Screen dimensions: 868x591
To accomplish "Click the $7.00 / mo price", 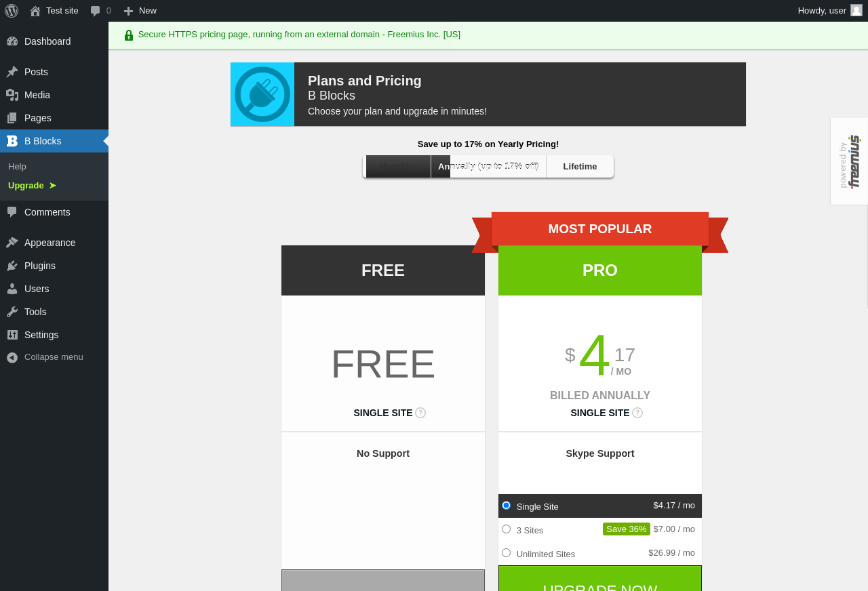I will [x=674, y=529].
